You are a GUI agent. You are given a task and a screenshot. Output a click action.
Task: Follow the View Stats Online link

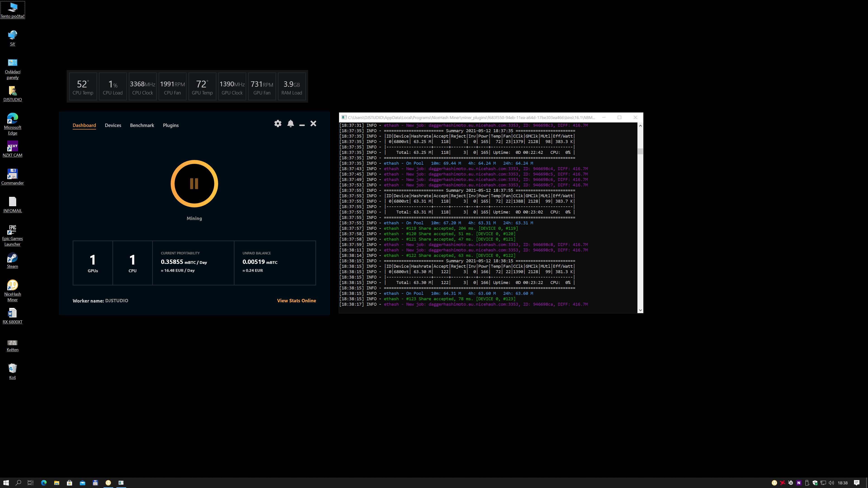coord(297,301)
